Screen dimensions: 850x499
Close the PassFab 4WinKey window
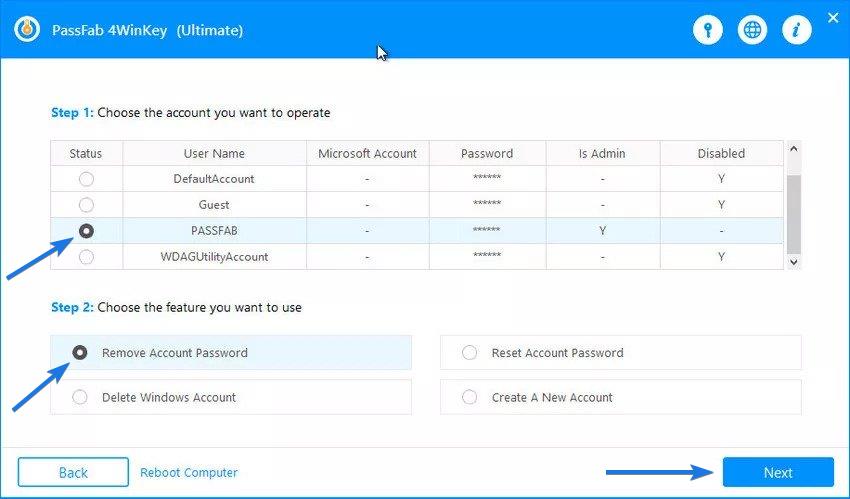click(833, 18)
